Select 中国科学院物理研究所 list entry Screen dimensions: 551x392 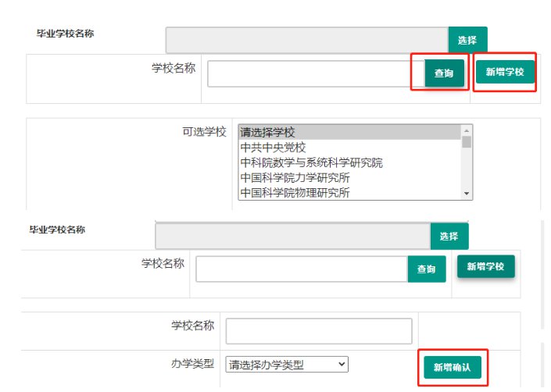pyautogui.click(x=295, y=192)
